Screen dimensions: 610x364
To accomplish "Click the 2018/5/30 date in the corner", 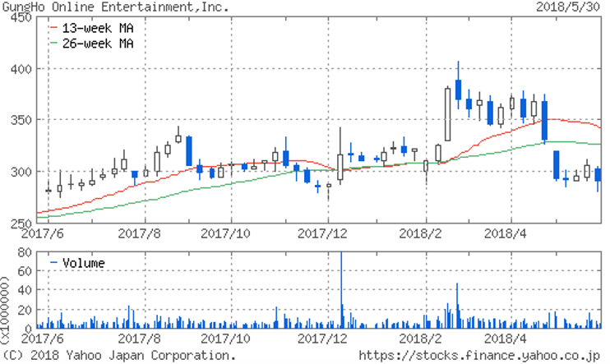I will [x=576, y=7].
